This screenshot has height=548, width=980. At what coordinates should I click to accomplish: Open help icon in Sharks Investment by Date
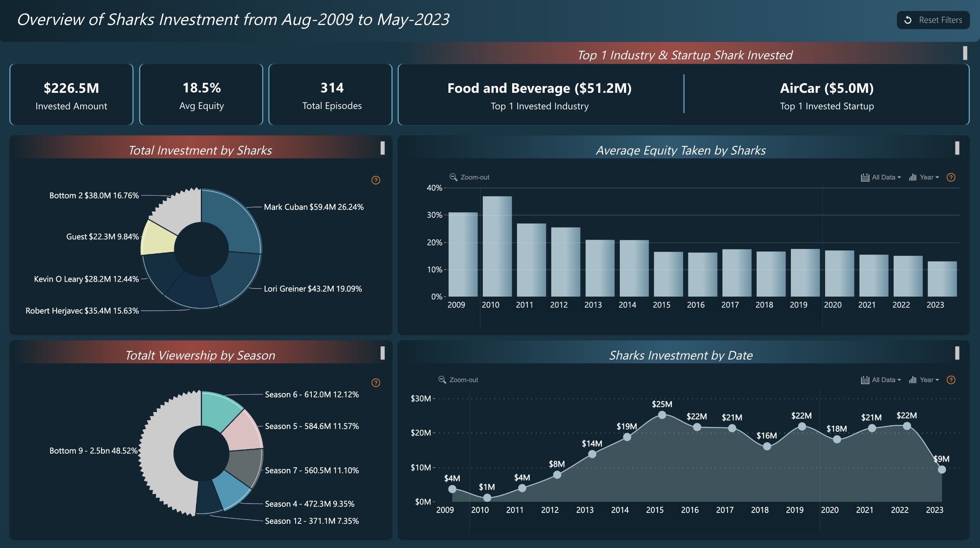point(951,380)
